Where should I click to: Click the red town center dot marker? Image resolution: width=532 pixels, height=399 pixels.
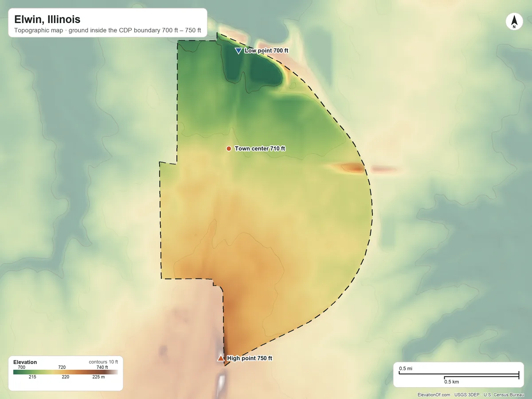point(229,149)
